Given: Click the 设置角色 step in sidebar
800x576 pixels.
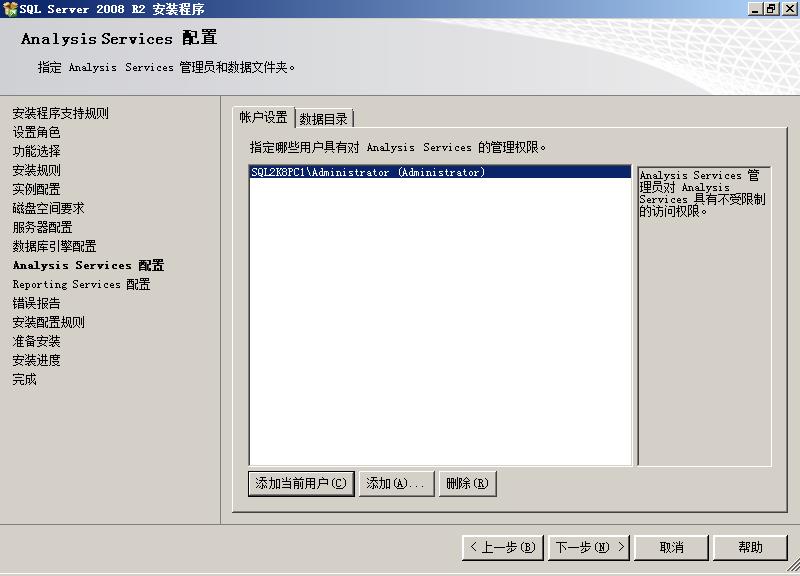Looking at the screenshot, I should (36, 132).
